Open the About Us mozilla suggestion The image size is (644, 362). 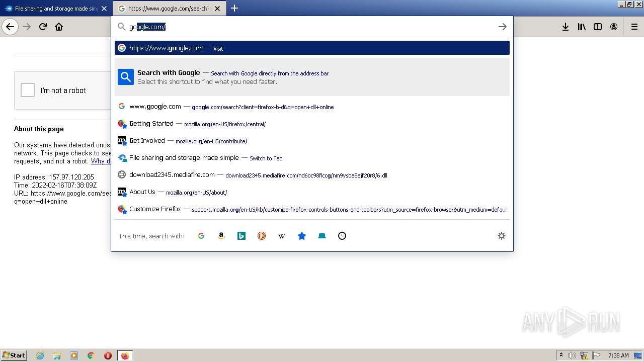coord(312,192)
